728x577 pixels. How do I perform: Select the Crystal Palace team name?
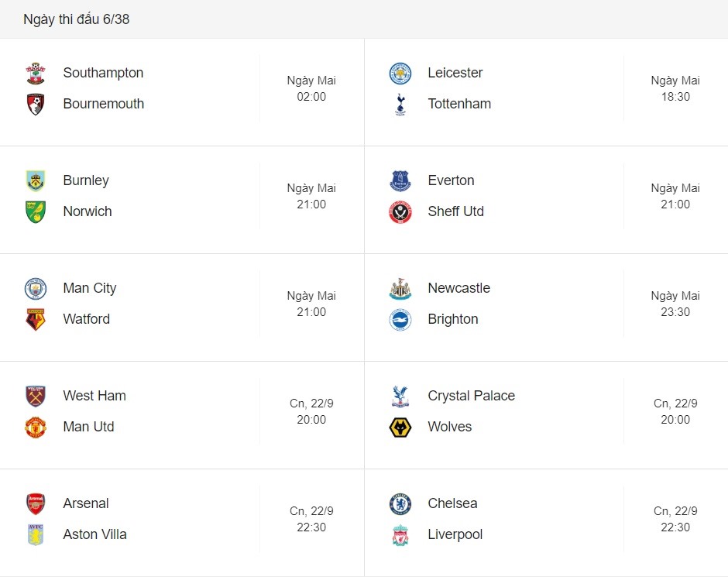click(471, 396)
